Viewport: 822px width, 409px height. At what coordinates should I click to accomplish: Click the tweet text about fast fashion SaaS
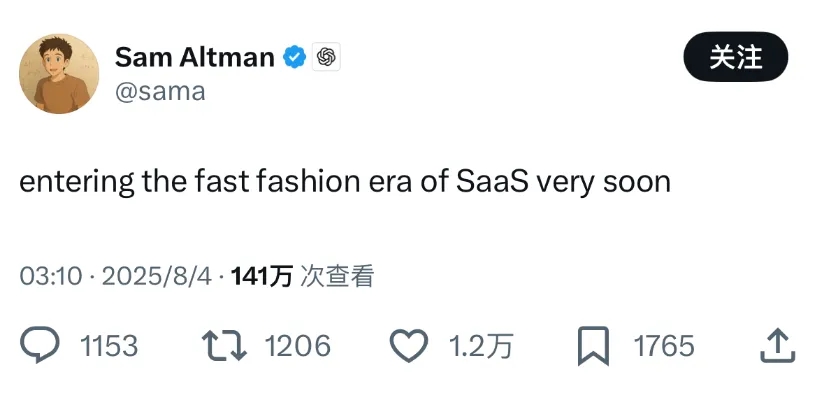(x=345, y=182)
